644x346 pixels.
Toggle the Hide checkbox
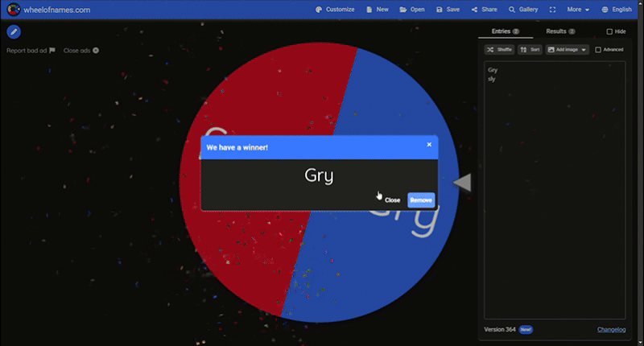(609, 31)
